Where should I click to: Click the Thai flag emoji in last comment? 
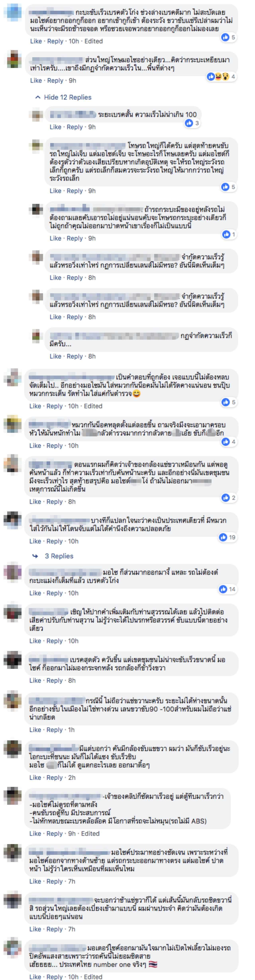(153, 964)
